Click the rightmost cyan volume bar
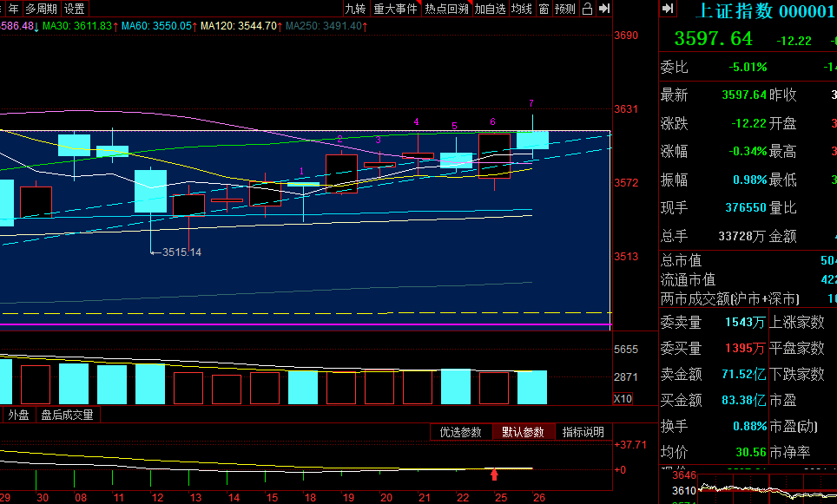 (532, 387)
